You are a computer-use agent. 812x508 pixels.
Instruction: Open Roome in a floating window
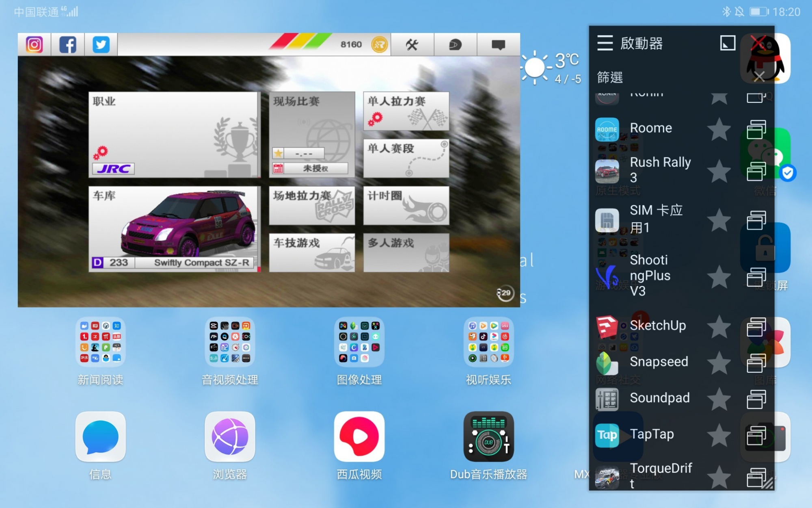756,129
